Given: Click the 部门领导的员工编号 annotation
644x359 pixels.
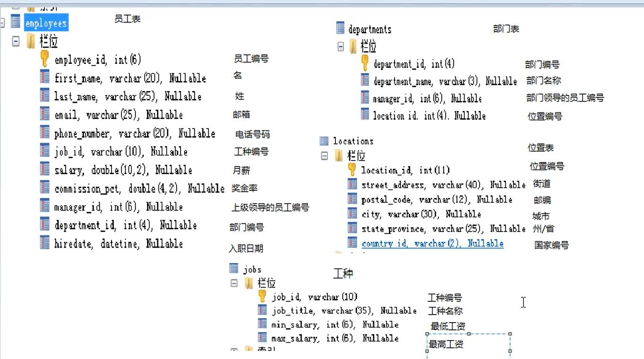Looking at the screenshot, I should [x=565, y=98].
